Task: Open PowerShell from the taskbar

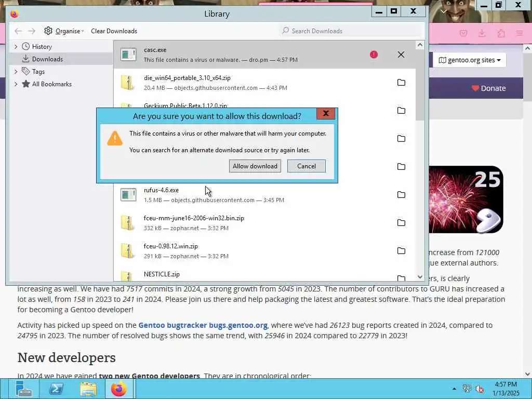Action: tap(56, 389)
